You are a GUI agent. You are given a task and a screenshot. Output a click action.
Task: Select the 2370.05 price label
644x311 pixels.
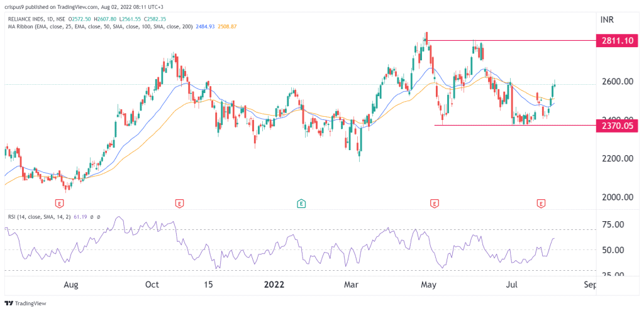618,126
